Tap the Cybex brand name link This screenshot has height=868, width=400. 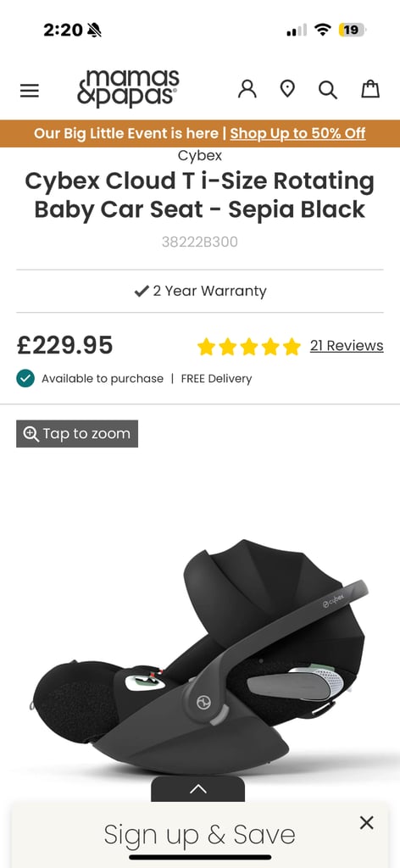point(200,156)
